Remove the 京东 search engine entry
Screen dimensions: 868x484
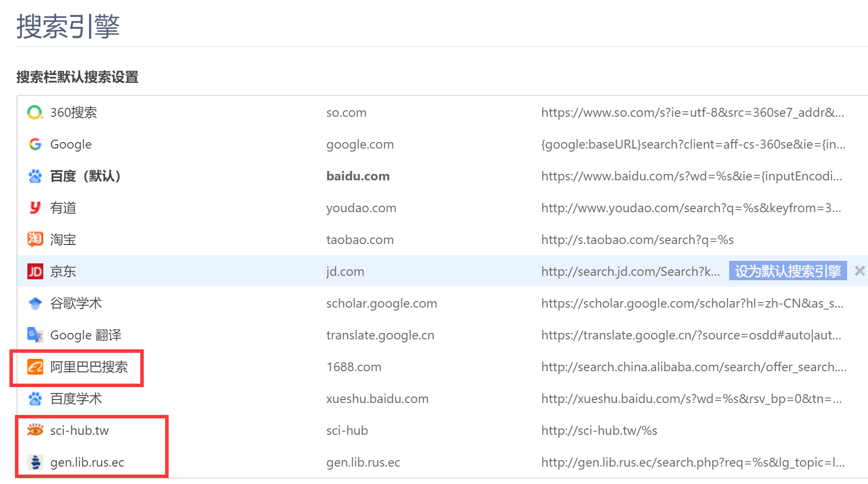click(860, 271)
